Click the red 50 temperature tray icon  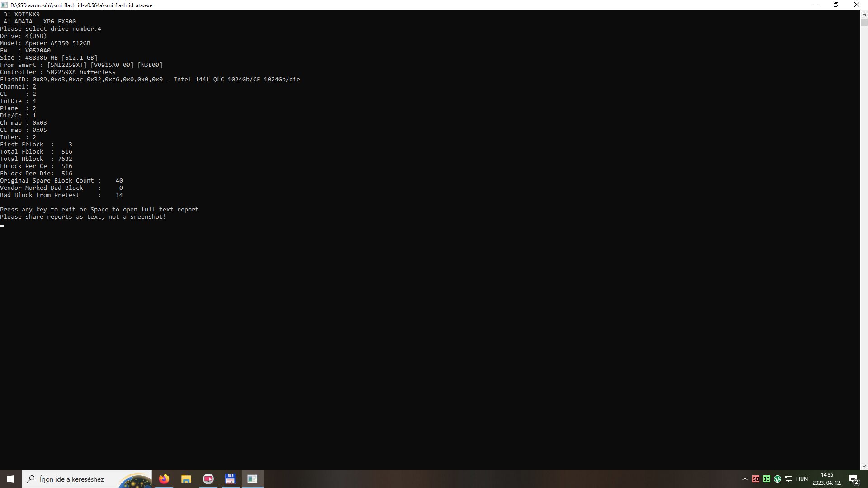click(756, 479)
